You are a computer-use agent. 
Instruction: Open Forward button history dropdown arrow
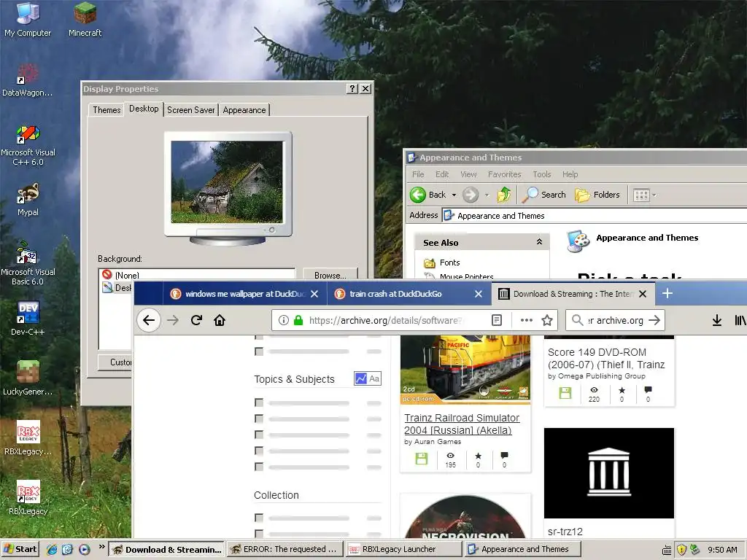pyautogui.click(x=487, y=195)
